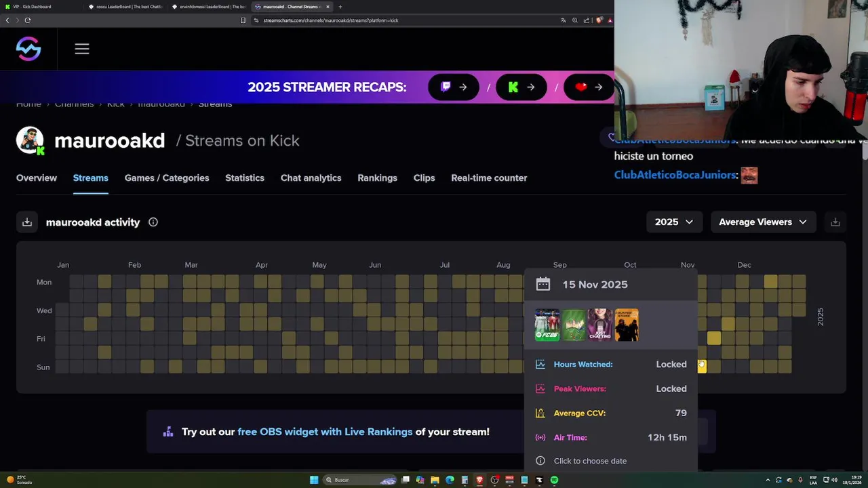Open the Clips tab
Screen dimensions: 868x488
tap(425, 178)
